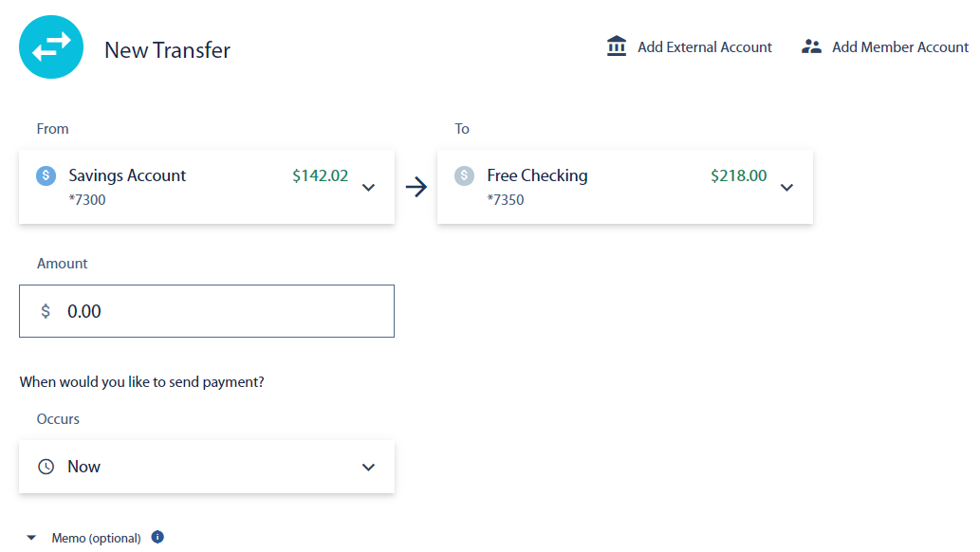Screen dimensions: 980x552
Task: Click the Add External Account link
Action: pyautogui.click(x=705, y=46)
